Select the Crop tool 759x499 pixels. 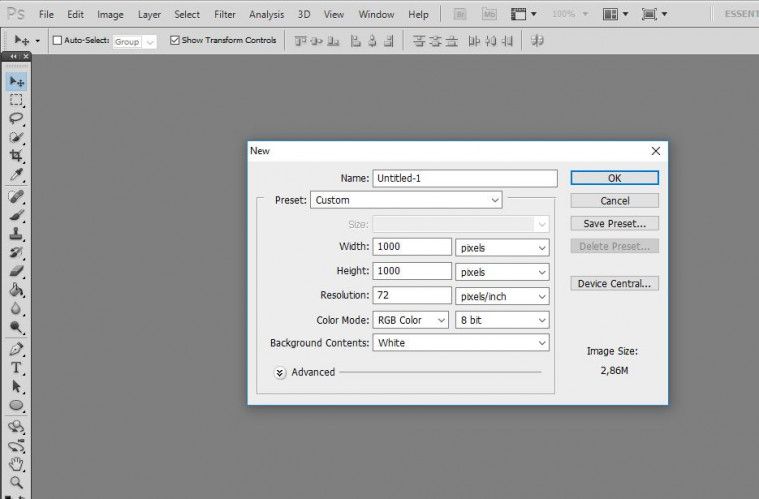point(17,156)
